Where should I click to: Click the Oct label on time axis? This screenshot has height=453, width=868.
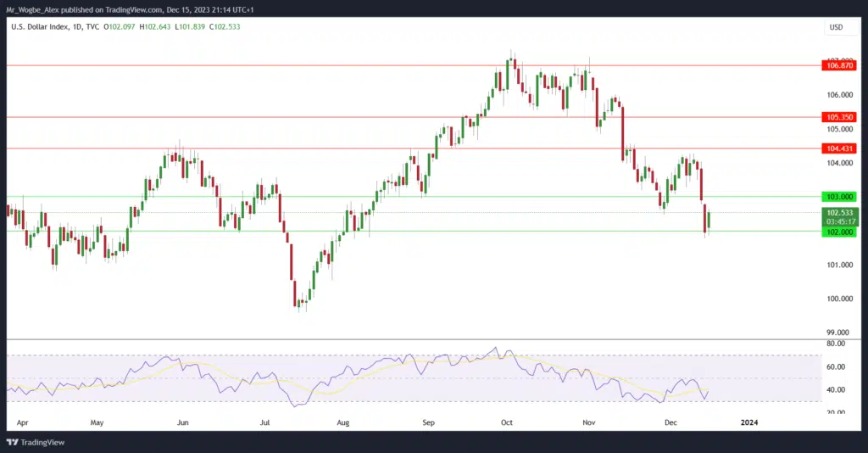(x=507, y=422)
